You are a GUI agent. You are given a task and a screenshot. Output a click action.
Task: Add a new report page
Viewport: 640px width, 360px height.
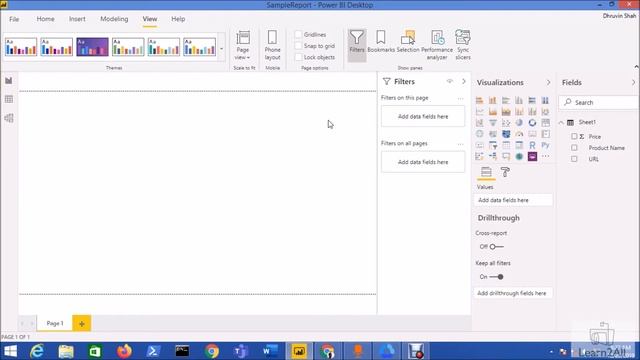coord(82,323)
